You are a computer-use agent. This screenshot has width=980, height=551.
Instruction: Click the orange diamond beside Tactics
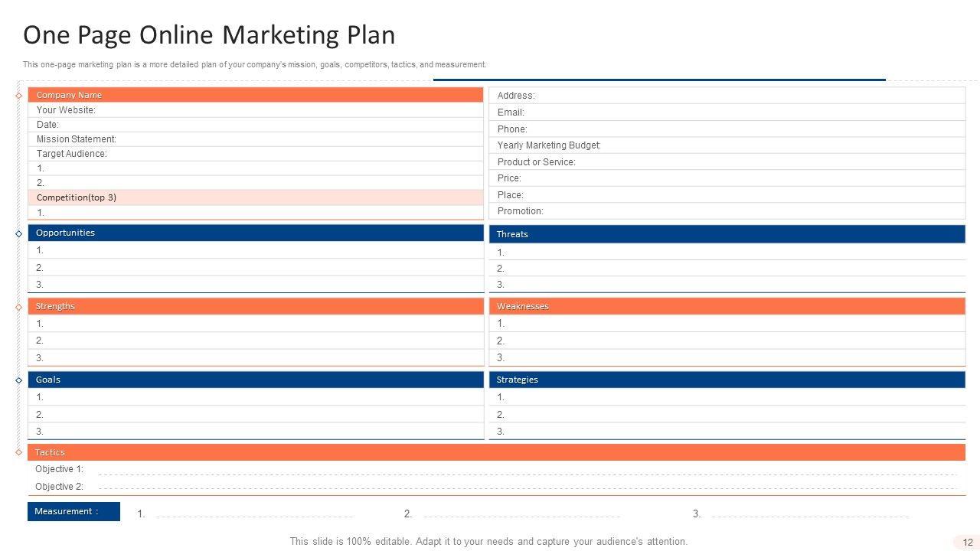pyautogui.click(x=18, y=452)
